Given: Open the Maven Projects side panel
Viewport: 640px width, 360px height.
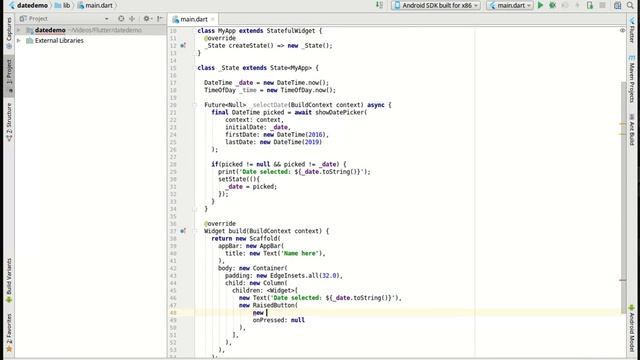Looking at the screenshot, I should (632, 79).
